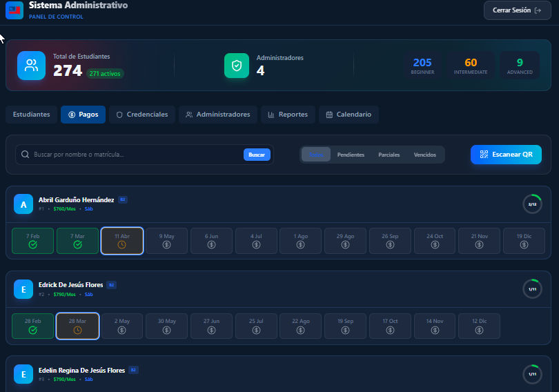Click the PANEL DE CONTROL subtitle
The height and width of the screenshot is (392, 559).
[x=56, y=17]
